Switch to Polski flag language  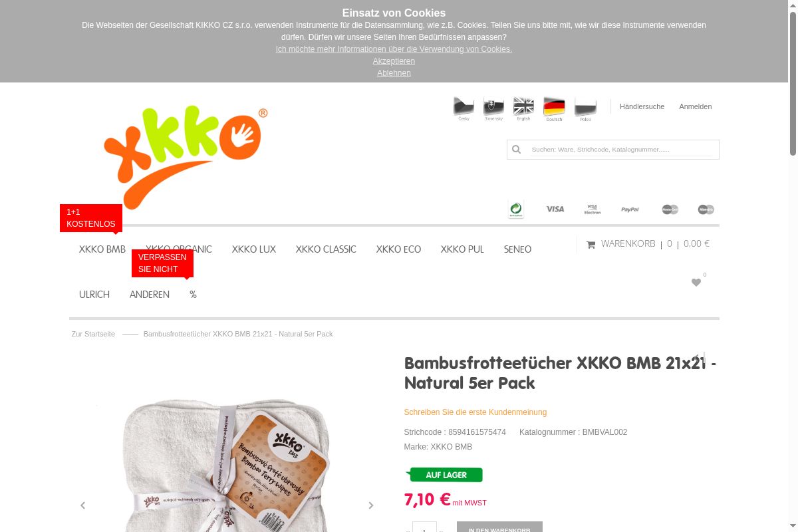coord(585,108)
